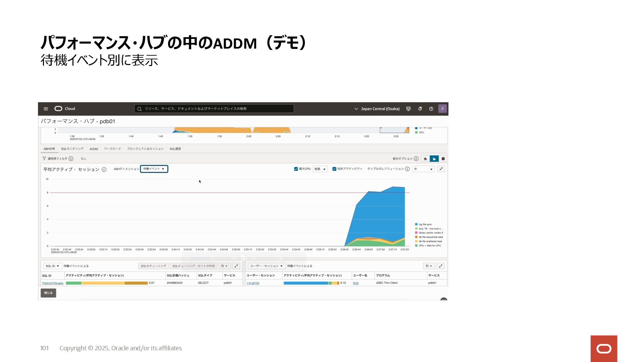
Task: Open user session link 1:9,58720
Action: (x=253, y=284)
